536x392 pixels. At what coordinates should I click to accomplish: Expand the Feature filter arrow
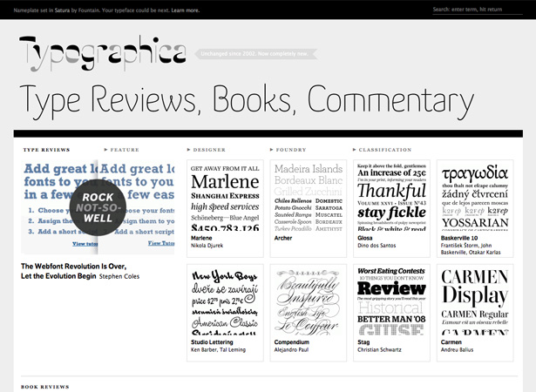[x=106, y=150]
